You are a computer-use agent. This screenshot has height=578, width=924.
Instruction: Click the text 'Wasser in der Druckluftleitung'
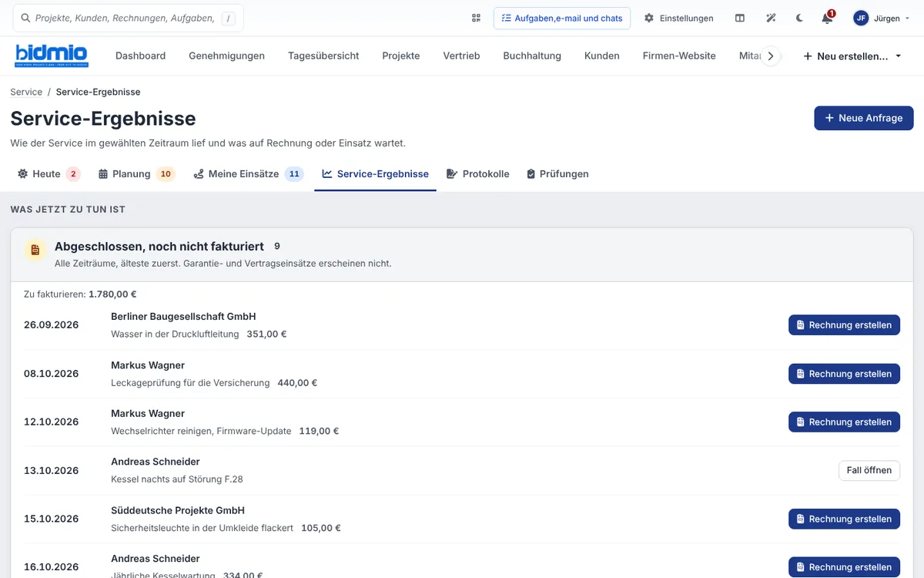175,334
